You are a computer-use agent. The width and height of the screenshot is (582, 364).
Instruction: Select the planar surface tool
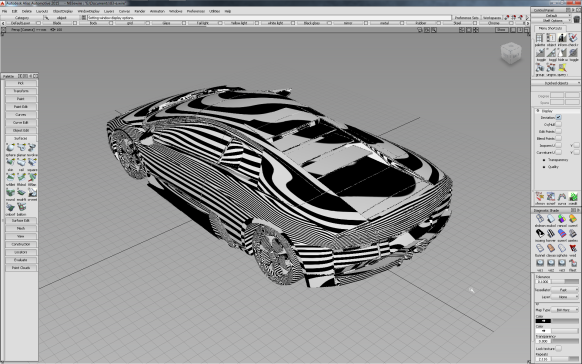pos(22,148)
